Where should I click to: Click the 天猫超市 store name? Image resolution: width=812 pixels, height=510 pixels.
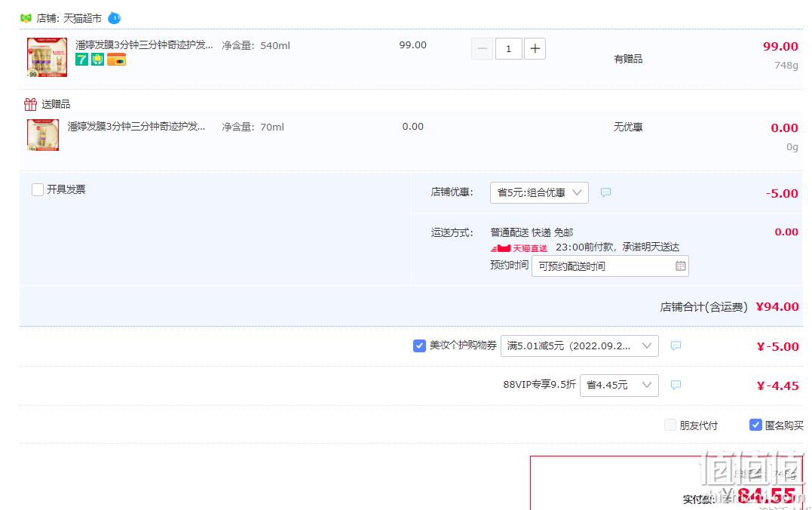[82, 18]
